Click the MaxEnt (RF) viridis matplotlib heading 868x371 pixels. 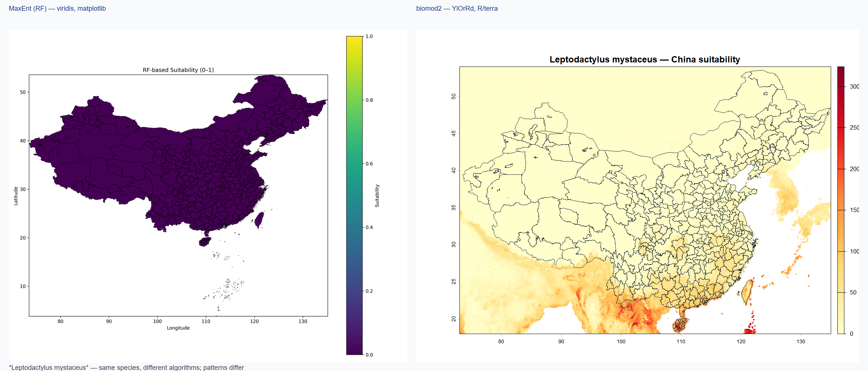[57, 8]
